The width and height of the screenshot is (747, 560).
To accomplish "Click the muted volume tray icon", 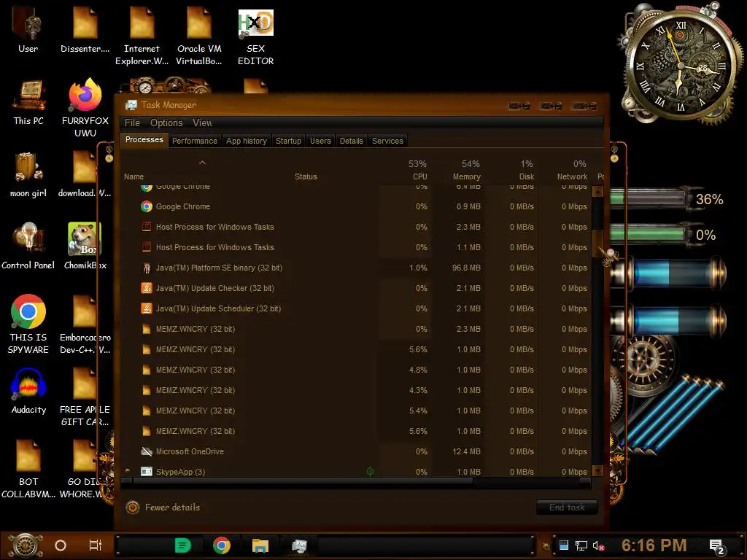I will 598,545.
